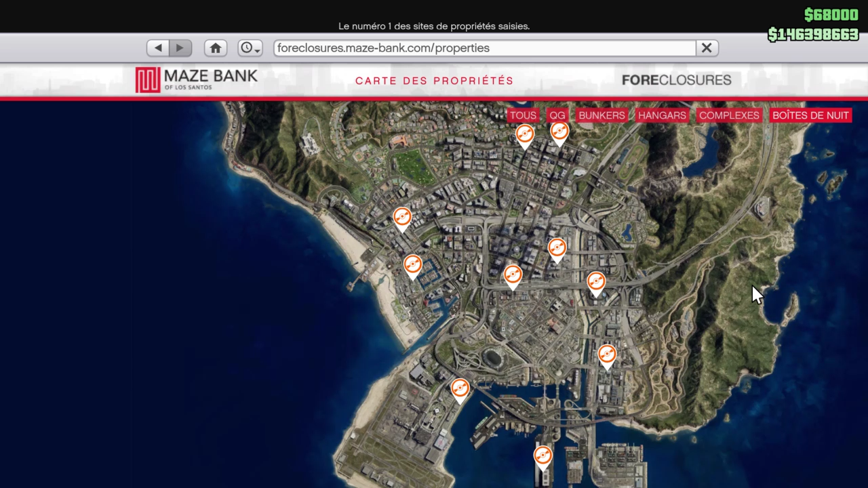Filter the map by QG

[557, 115]
